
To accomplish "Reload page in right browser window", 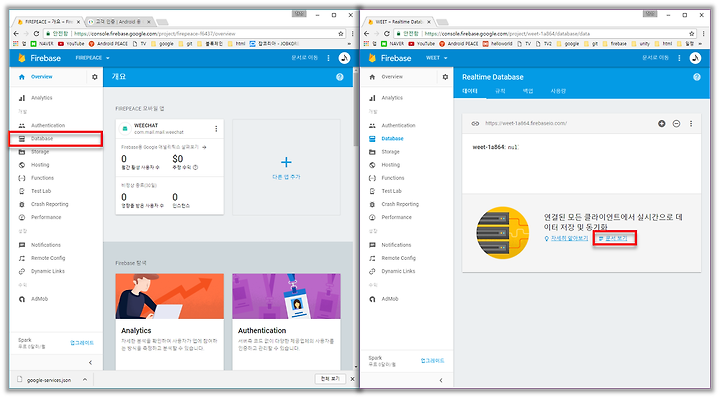I will pos(387,34).
